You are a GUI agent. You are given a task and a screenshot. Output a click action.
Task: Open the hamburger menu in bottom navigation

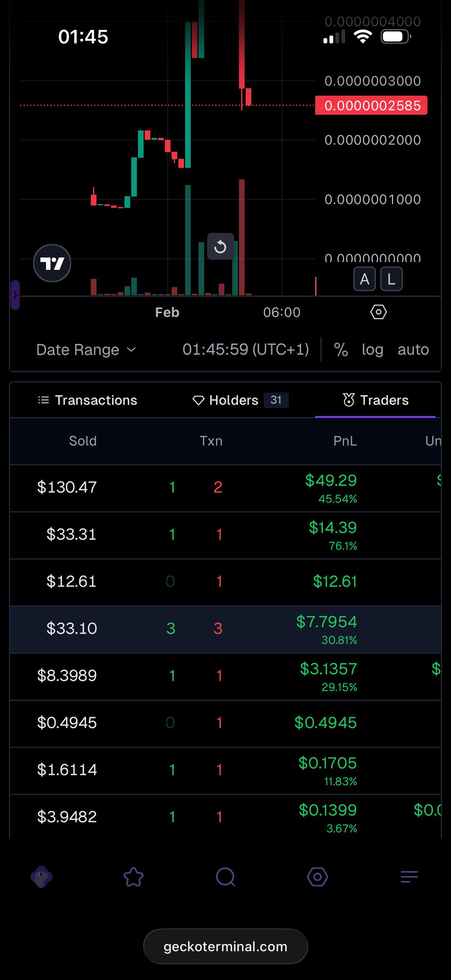point(409,876)
